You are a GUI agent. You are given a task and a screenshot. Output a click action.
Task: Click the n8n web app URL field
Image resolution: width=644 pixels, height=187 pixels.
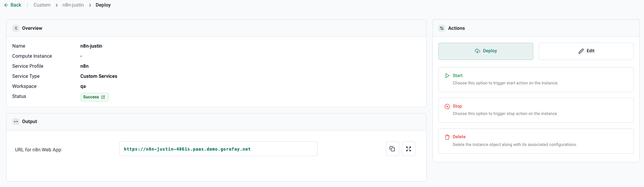[x=218, y=149]
